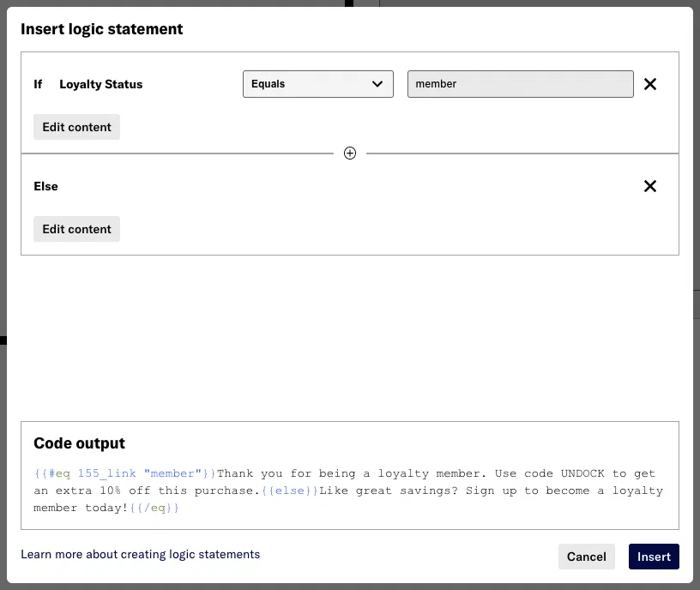Click the Else label text
The height and width of the screenshot is (590, 700).
pos(45,186)
